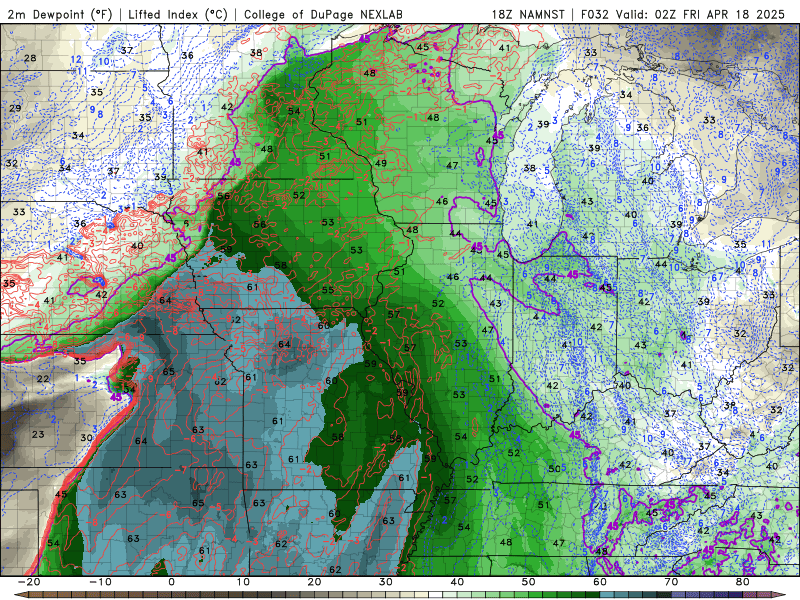This screenshot has width=800, height=600.
Task: Click the black "28" dewpoint value on the map
Action: tap(30, 58)
